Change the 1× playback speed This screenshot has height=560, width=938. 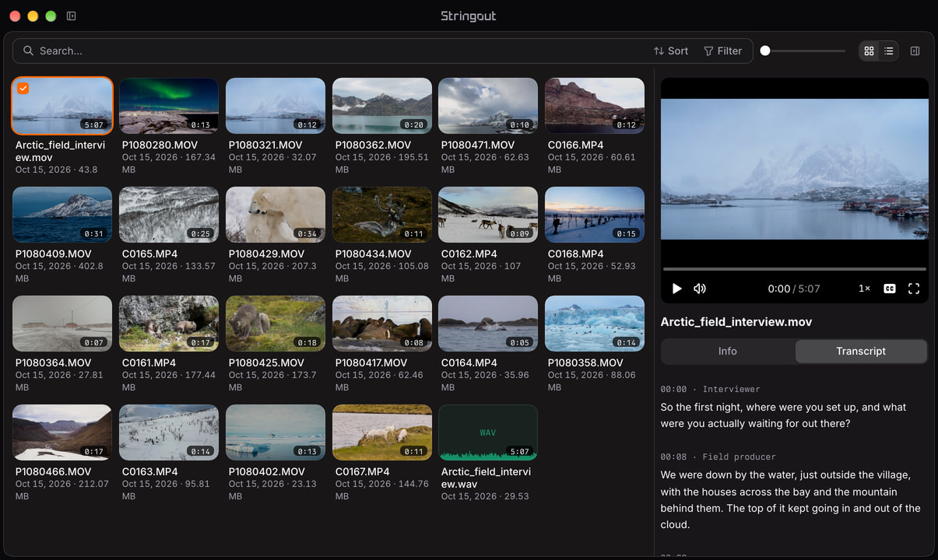click(x=864, y=289)
